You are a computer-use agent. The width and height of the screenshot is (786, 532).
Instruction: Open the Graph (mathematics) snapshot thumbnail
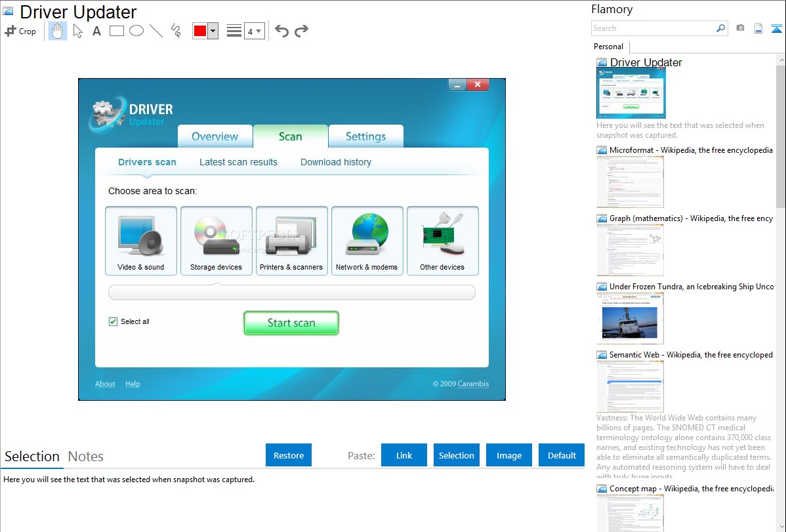click(x=630, y=250)
